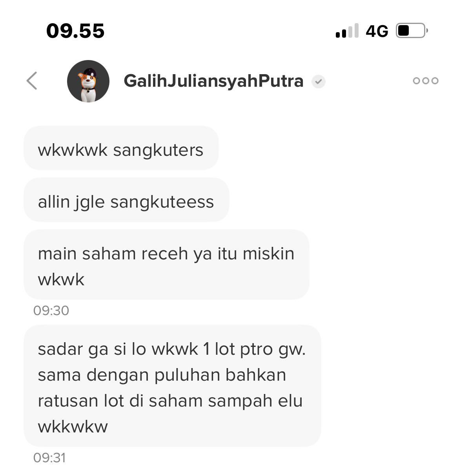Tap the word "miskin" in the third message
This screenshot has height=476, width=459.
pos(268,254)
